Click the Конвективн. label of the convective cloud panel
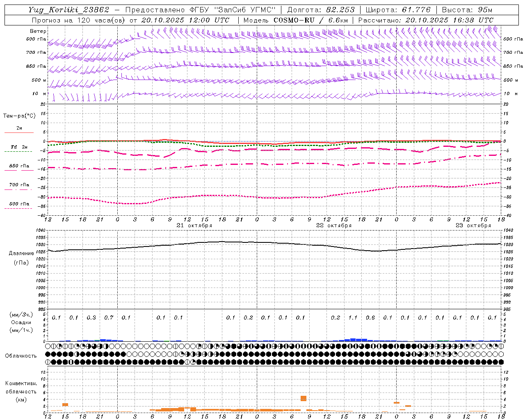 coord(21,383)
